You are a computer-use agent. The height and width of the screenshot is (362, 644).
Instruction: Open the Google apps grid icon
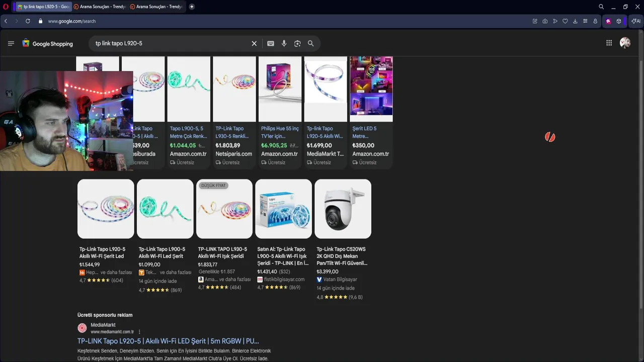coord(609,43)
